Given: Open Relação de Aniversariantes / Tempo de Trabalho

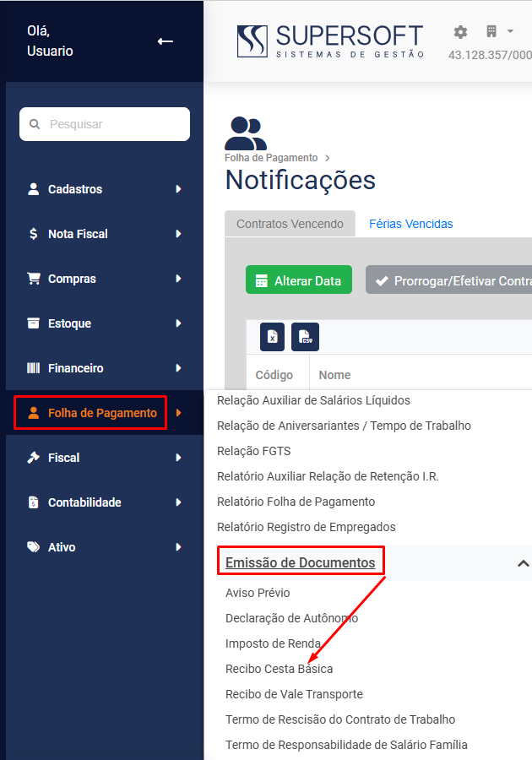Looking at the screenshot, I should pyautogui.click(x=344, y=426).
